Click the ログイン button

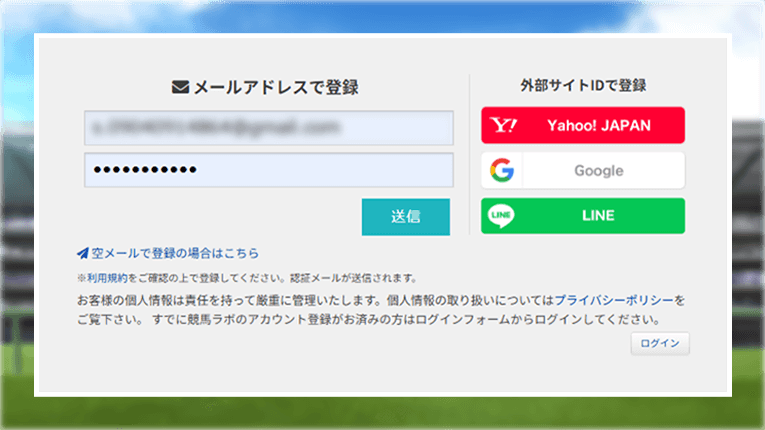(660, 344)
